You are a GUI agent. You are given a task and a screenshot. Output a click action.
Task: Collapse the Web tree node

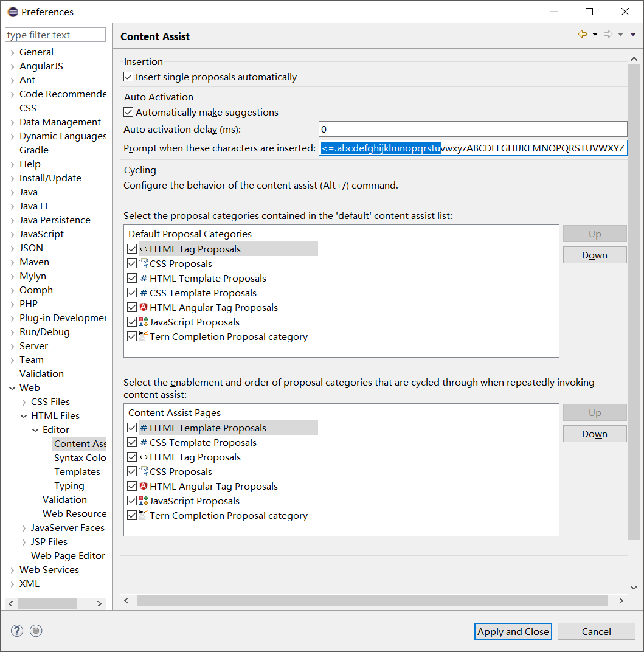(x=12, y=388)
